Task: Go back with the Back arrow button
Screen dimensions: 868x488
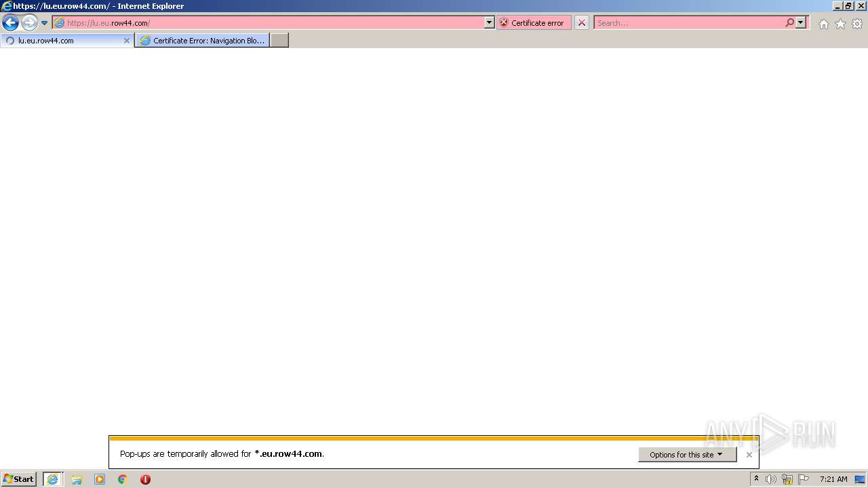Action: point(10,23)
